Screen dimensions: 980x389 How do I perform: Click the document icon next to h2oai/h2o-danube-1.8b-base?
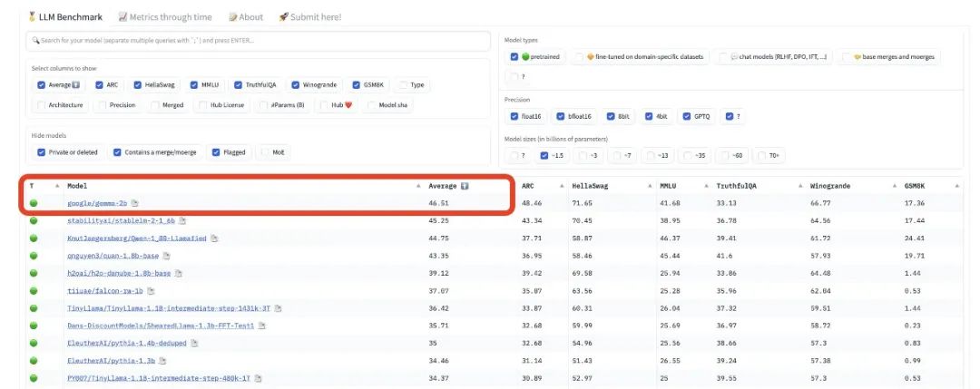[x=178, y=273]
